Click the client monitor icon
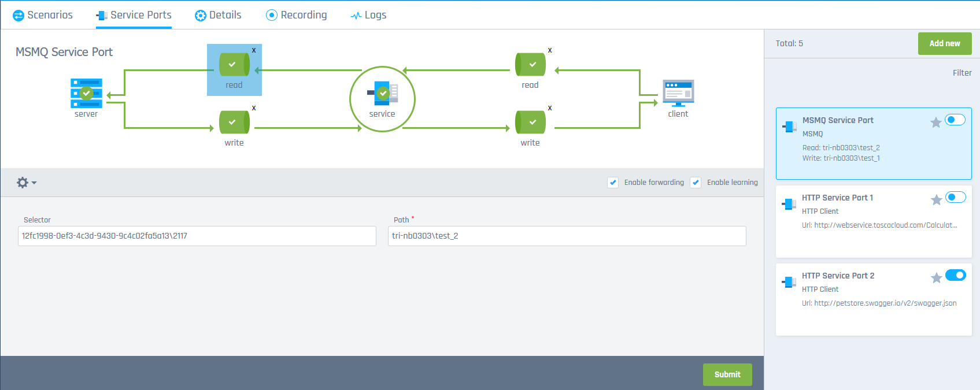Screen dimensions: 980x390 (678, 93)
